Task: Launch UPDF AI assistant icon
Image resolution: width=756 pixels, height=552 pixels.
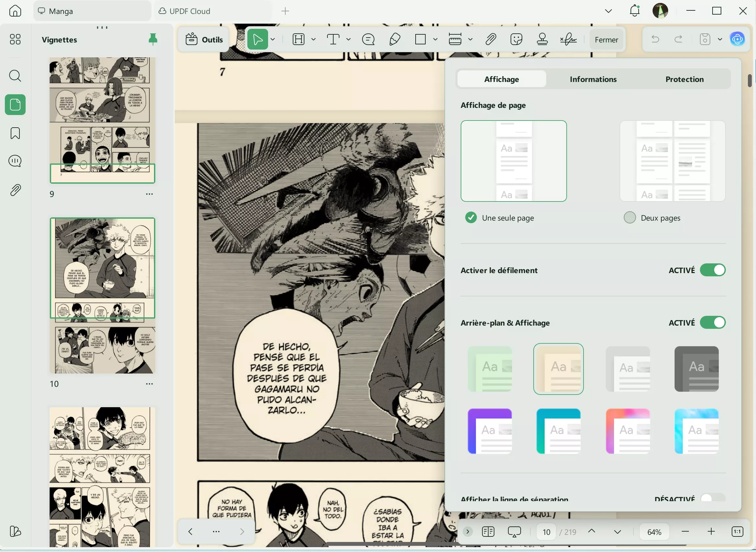Action: (737, 40)
